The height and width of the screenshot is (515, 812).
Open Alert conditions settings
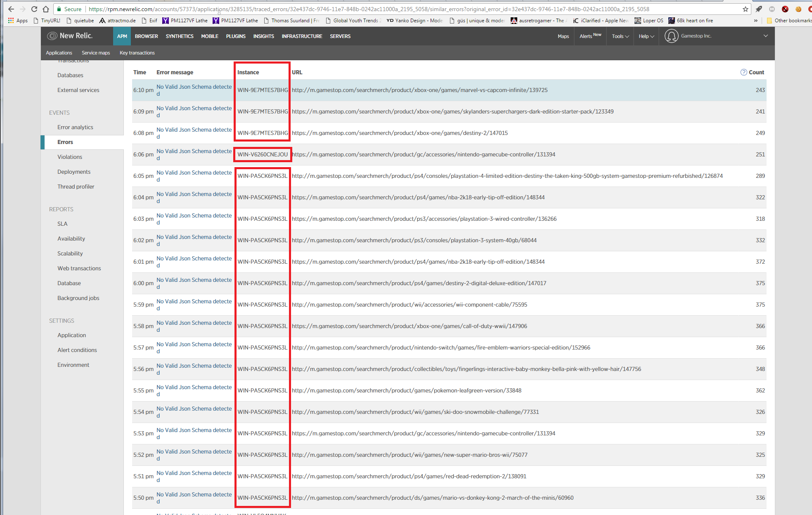tap(77, 350)
